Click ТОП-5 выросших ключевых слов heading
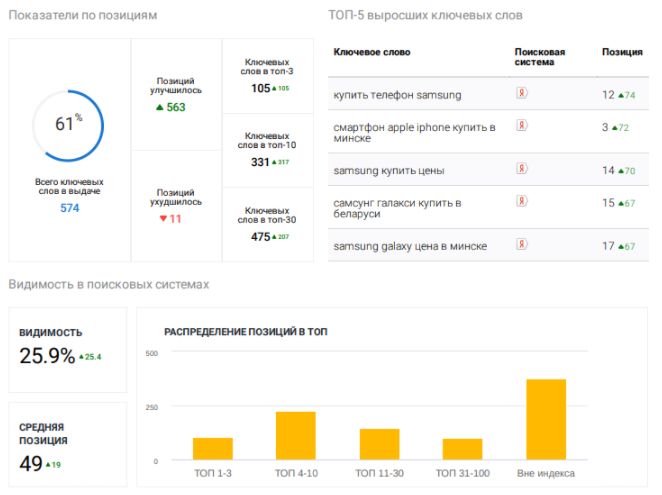Screen dimensions: 662x495 [x=426, y=15]
